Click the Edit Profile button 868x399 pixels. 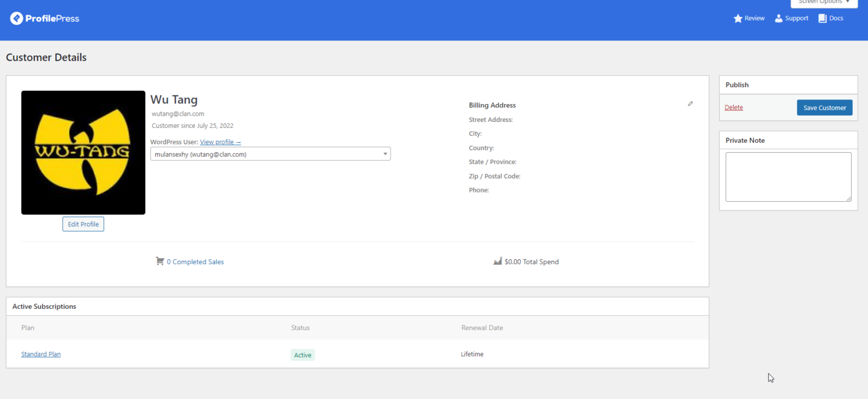[x=83, y=224]
